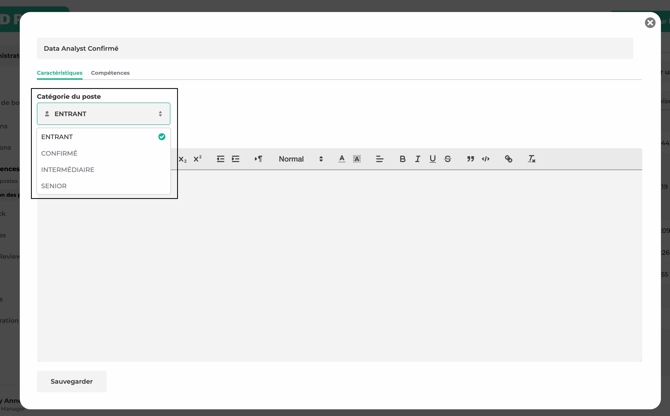This screenshot has width=670, height=416.
Task: Increase indent of the paragraph
Action: 236,159
